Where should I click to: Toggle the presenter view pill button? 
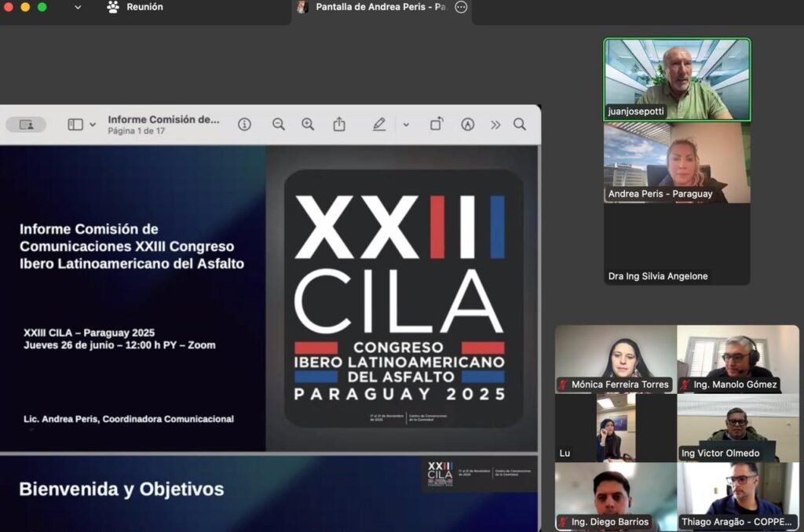26,125
